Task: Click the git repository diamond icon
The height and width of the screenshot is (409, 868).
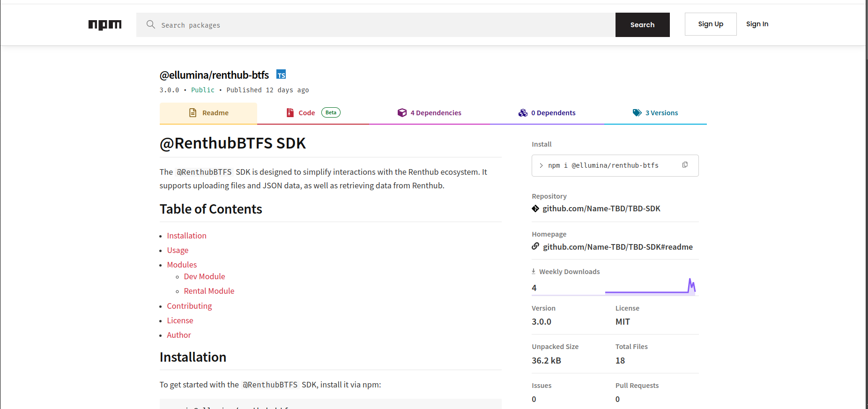Action: [535, 208]
